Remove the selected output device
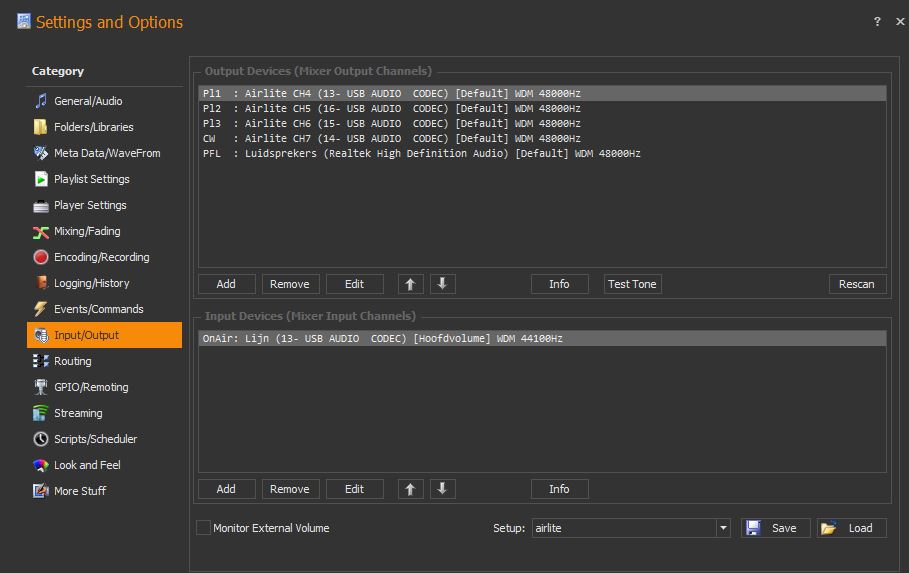This screenshot has width=909, height=573. pyautogui.click(x=290, y=284)
